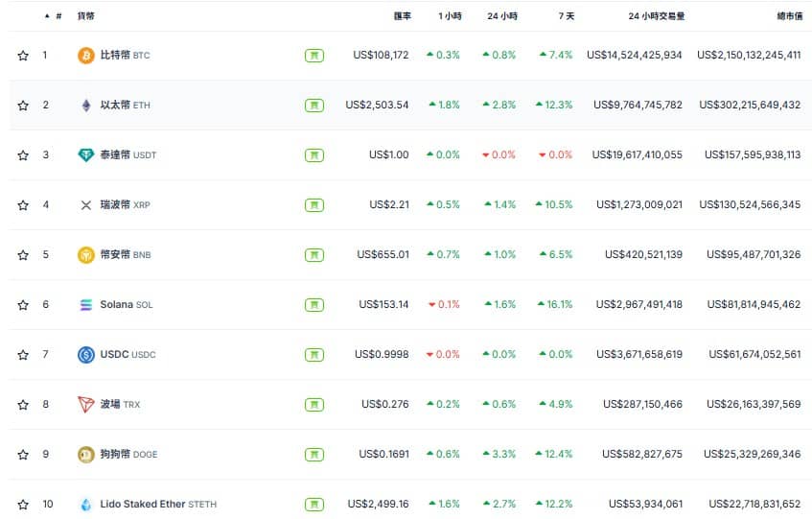Screen dimensions: 812x519
Task: Sort by the 貨幣 column header
Action: tap(86, 16)
